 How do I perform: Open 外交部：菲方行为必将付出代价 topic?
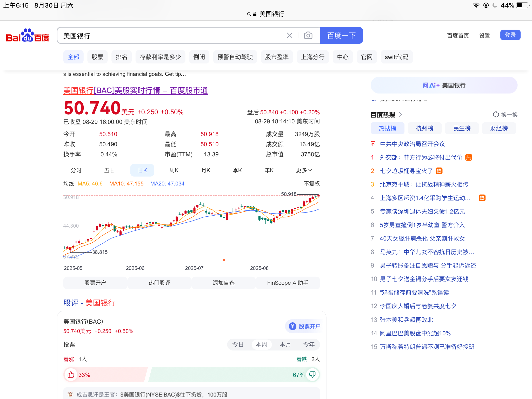(x=421, y=157)
